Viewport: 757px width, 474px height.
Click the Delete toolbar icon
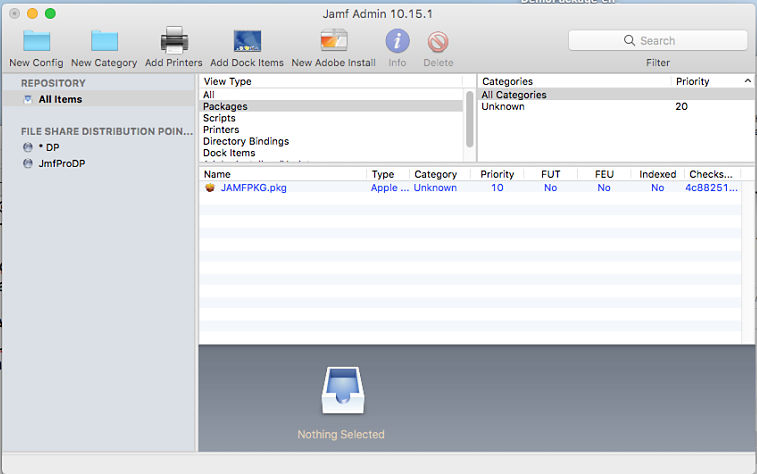(438, 42)
